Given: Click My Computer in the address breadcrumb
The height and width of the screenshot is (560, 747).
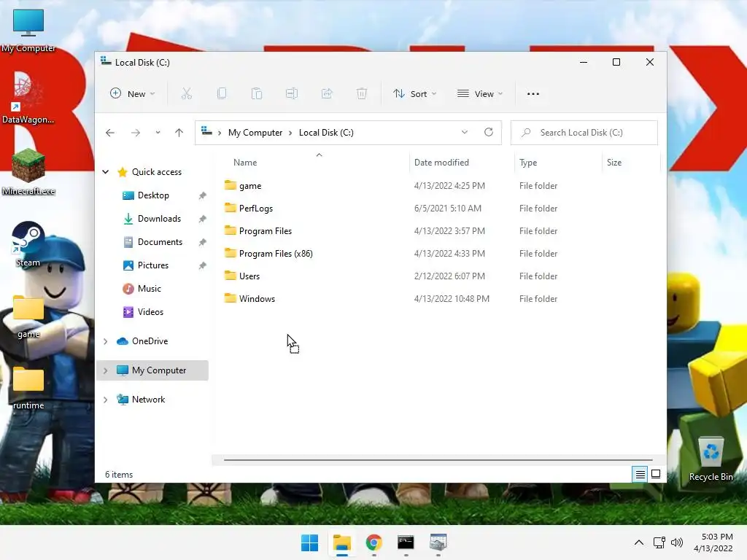Looking at the screenshot, I should tap(255, 133).
